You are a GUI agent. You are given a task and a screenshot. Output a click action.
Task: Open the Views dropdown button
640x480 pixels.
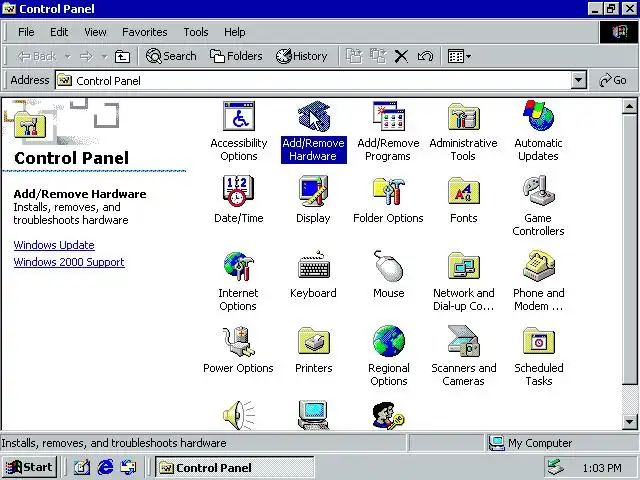459,56
